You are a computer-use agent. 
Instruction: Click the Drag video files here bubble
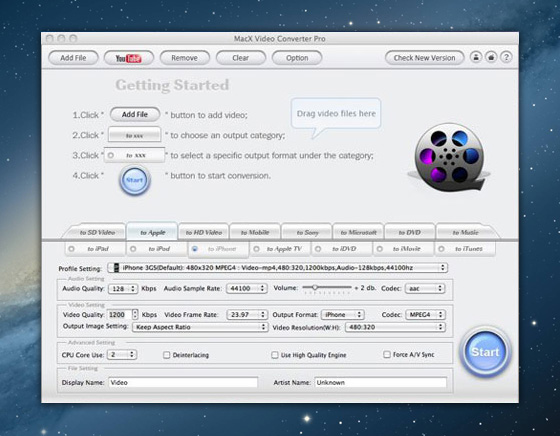point(336,114)
